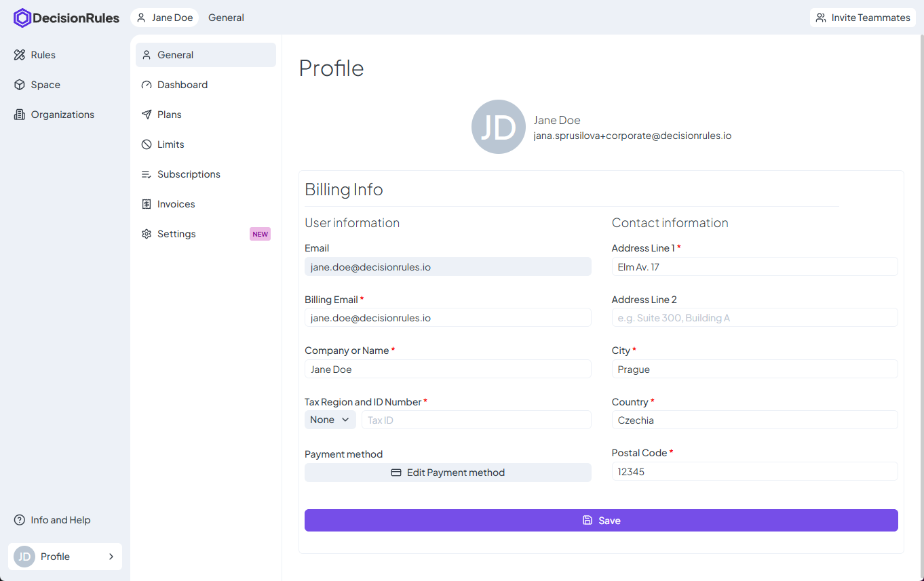Open Rules via its sidebar icon
924x581 pixels.
(20, 55)
